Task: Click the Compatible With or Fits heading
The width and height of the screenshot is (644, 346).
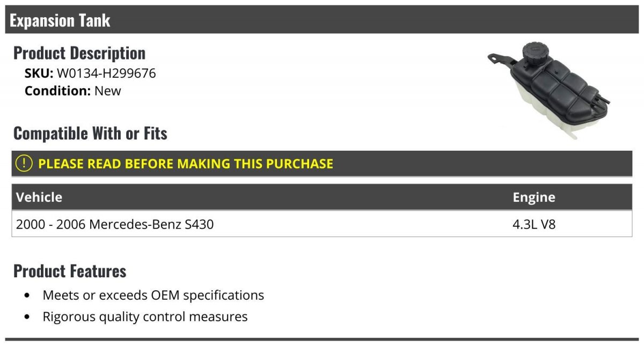Action: pos(90,133)
